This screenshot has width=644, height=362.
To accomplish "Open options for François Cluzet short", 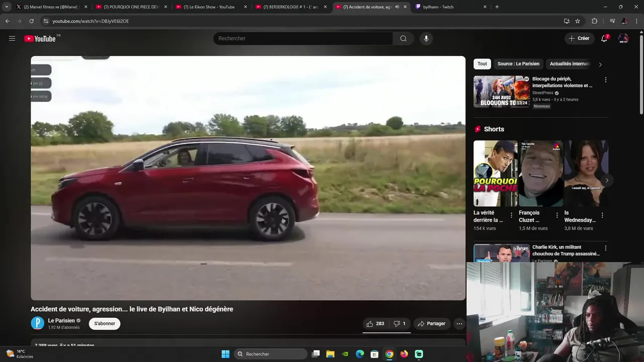I will tap(557, 215).
